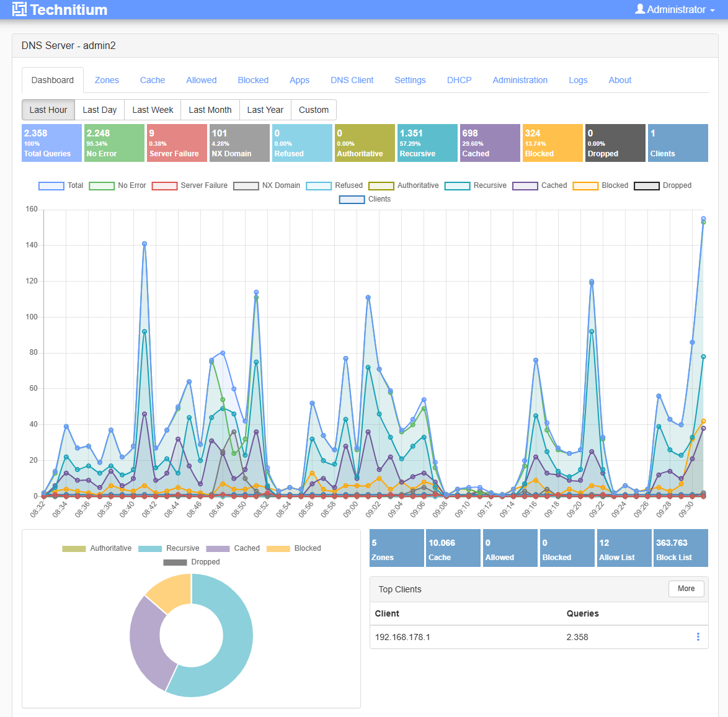Image resolution: width=728 pixels, height=717 pixels.
Task: Open the Settings tab
Action: click(x=410, y=80)
